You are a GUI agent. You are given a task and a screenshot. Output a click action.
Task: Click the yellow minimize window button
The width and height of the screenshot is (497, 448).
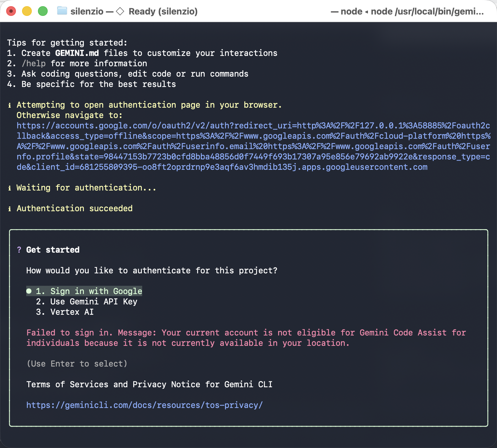point(27,11)
